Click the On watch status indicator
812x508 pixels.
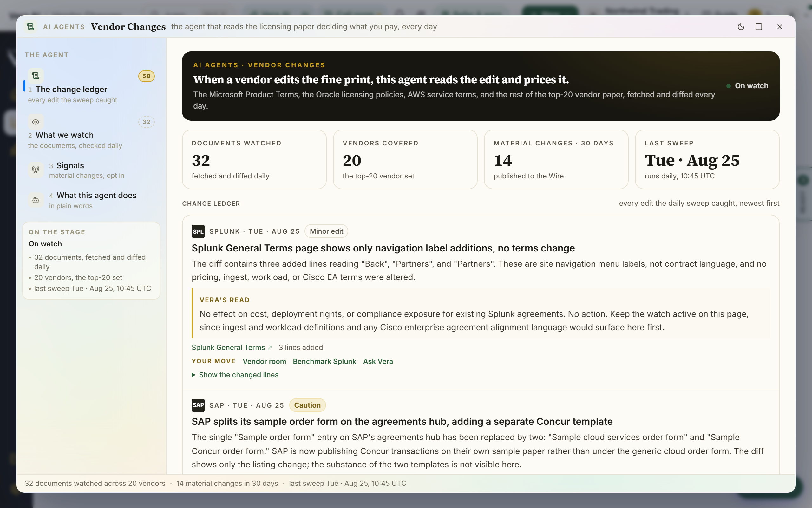click(x=747, y=86)
